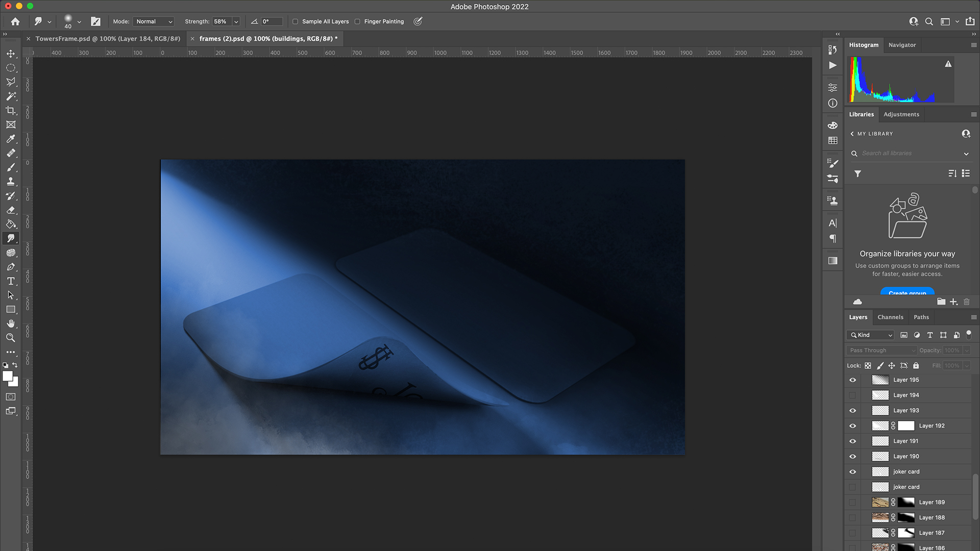Click the Create group button
The height and width of the screenshot is (551, 980).
tap(907, 292)
